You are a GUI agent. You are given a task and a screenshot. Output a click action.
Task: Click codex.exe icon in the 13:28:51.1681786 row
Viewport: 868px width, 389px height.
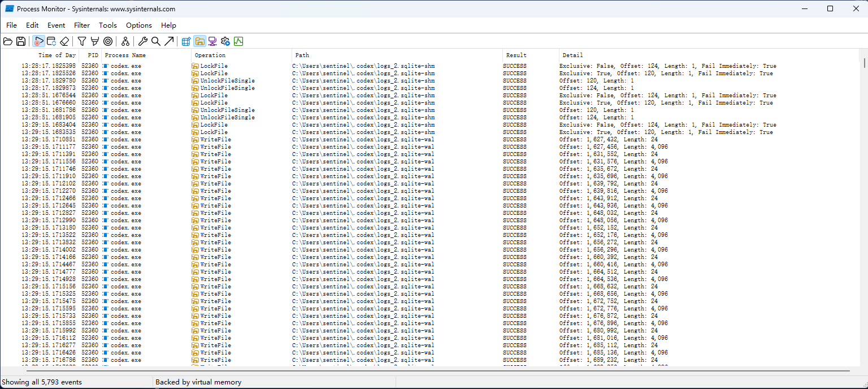[106, 110]
